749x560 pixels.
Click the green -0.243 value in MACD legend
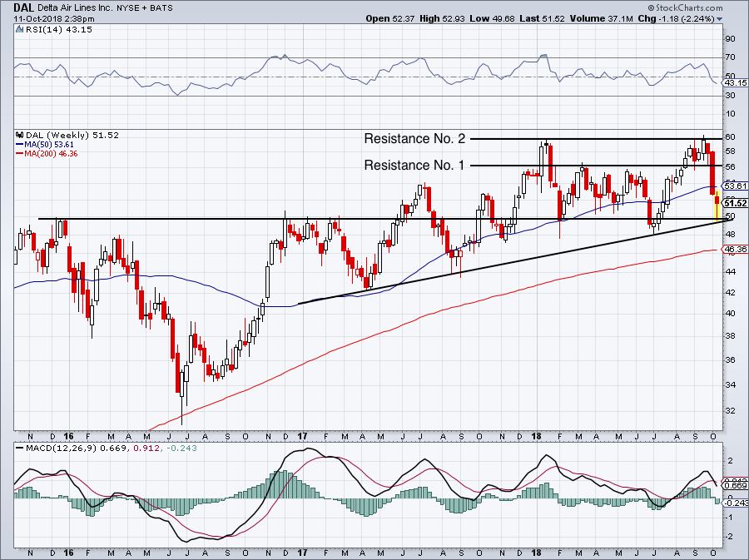[x=181, y=448]
